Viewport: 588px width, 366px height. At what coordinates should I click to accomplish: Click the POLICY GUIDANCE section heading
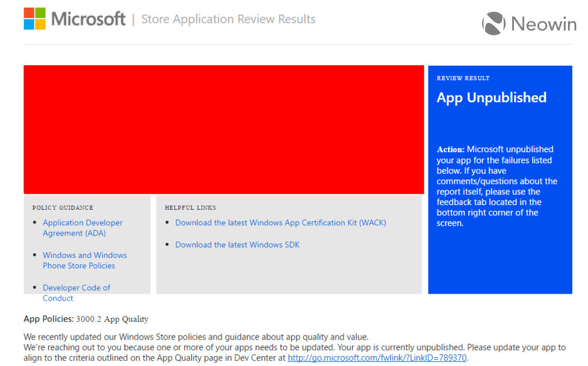pyautogui.click(x=62, y=207)
